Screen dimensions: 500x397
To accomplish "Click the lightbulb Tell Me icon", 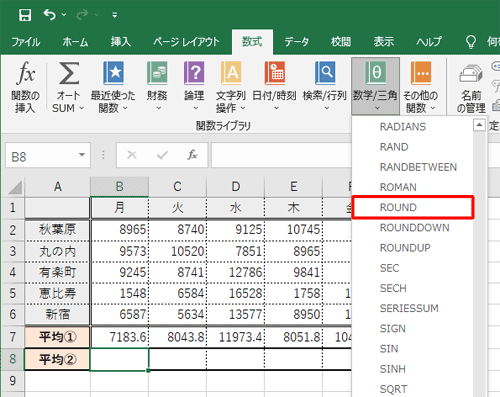I will pyautogui.click(x=471, y=42).
